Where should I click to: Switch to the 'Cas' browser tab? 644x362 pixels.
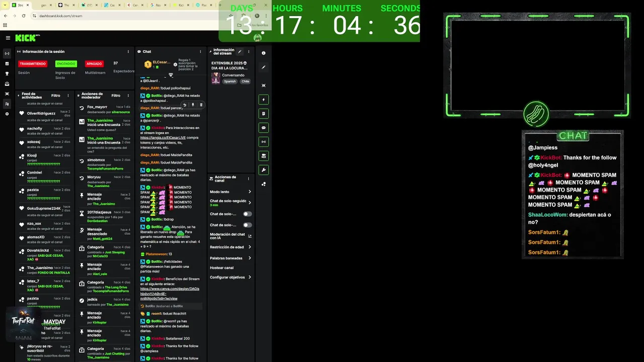pos(112,5)
